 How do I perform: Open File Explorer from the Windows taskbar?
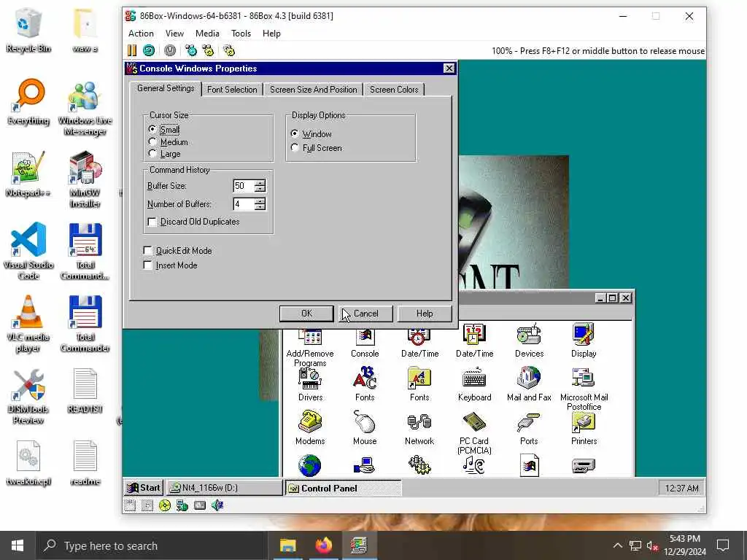[x=287, y=545]
